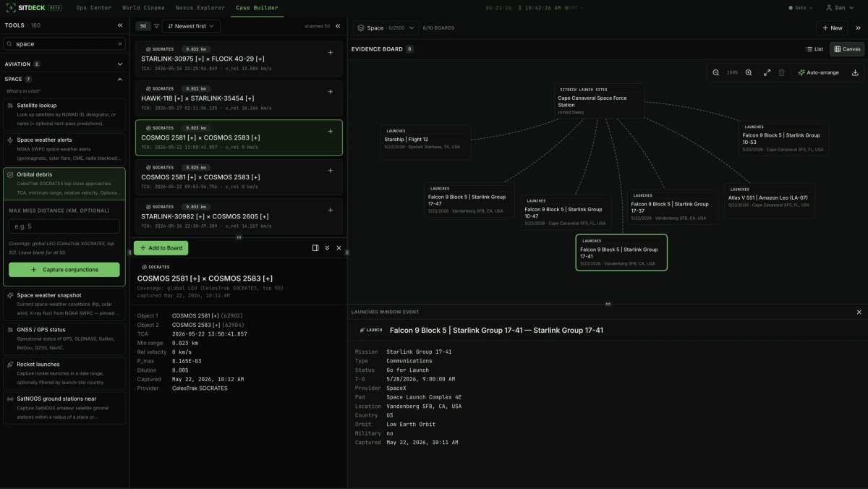The height and width of the screenshot is (489, 868).
Task: Click the Capture conjunctions button
Action: [64, 270]
